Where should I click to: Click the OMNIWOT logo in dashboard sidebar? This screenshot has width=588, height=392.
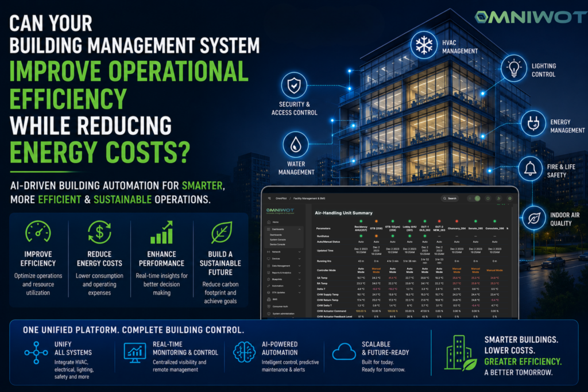280,211
